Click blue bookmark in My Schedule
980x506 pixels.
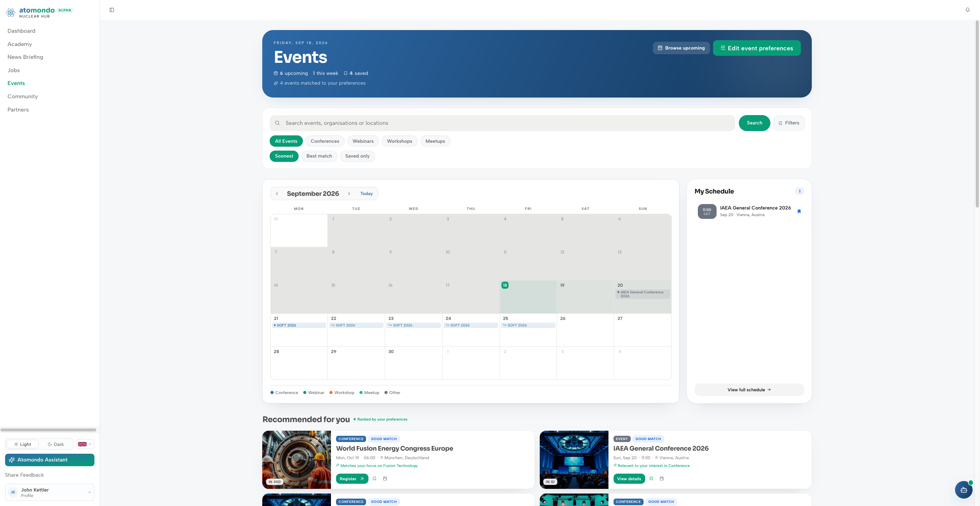pos(799,211)
